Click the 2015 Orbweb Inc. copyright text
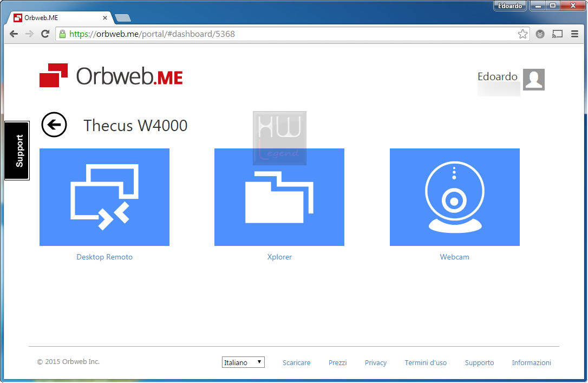 68,362
